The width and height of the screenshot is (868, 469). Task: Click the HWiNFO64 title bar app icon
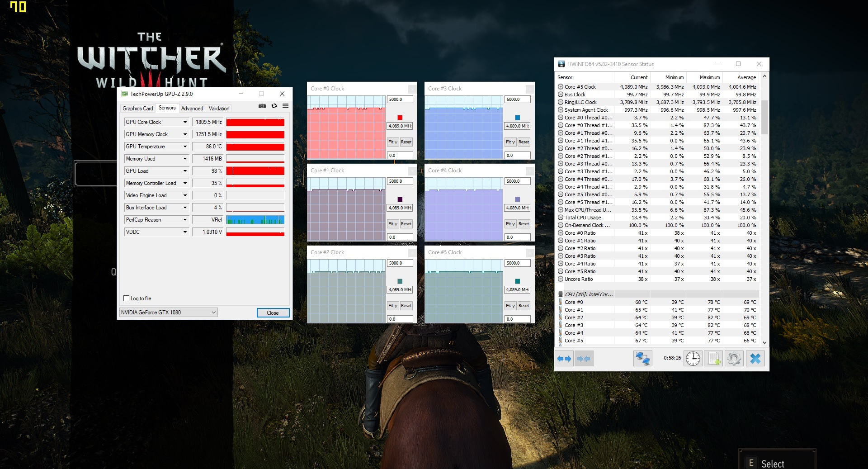pos(561,64)
